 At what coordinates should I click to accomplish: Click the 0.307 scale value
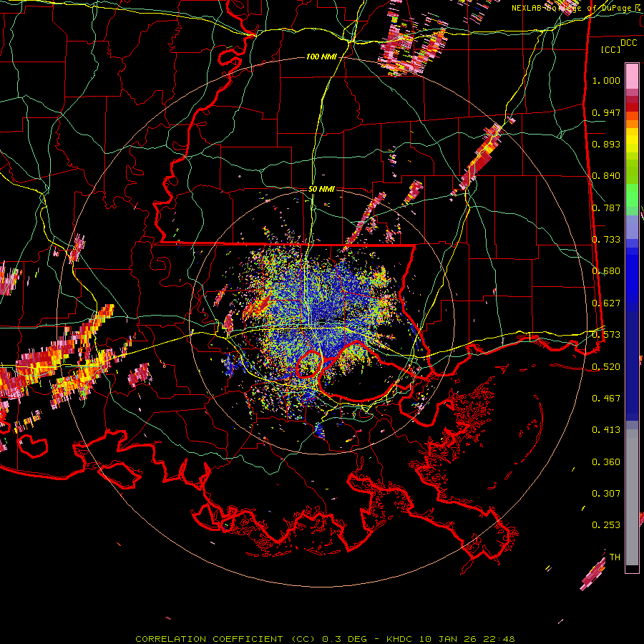click(x=606, y=494)
